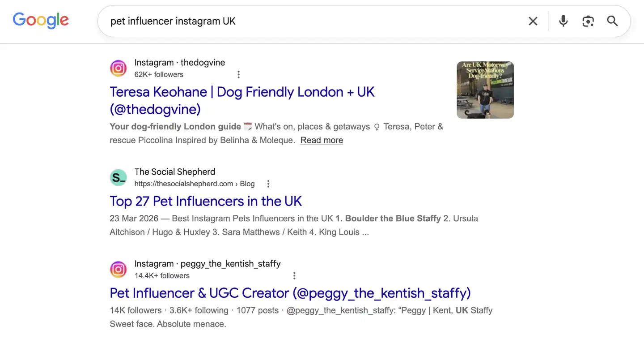
Task: Click '1. Boulder the Blue Staffy' in snippet
Action: (388, 219)
